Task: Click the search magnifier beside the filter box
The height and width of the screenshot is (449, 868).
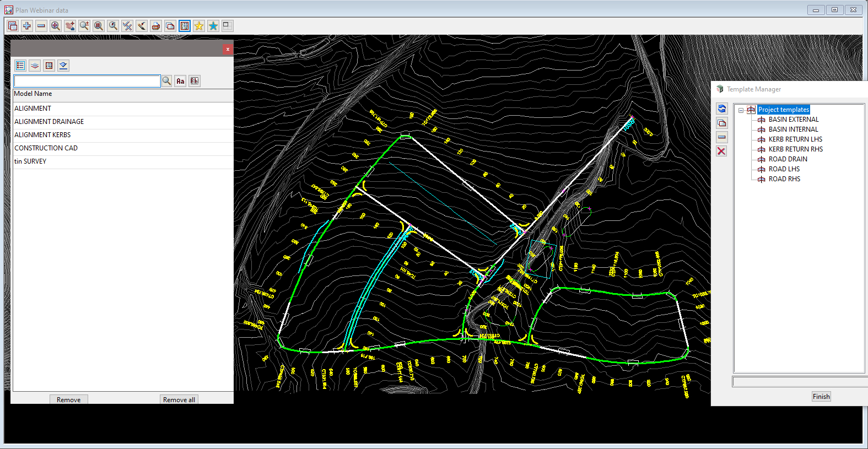Action: tap(166, 81)
